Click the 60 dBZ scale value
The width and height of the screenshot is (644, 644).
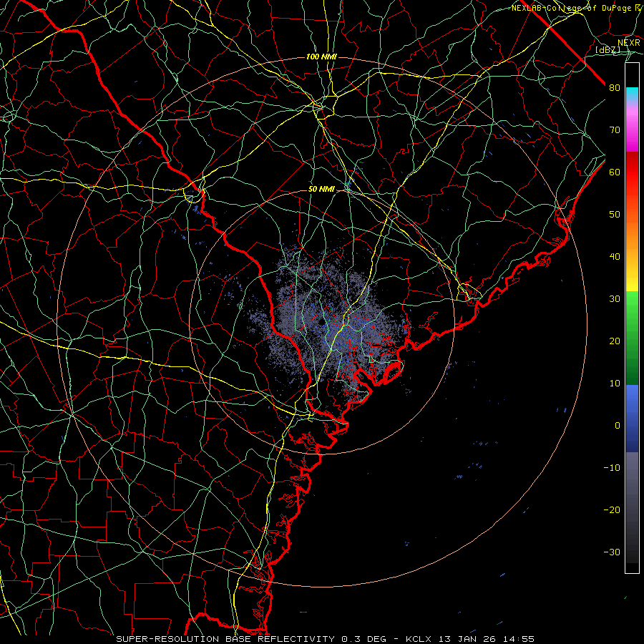coord(615,172)
